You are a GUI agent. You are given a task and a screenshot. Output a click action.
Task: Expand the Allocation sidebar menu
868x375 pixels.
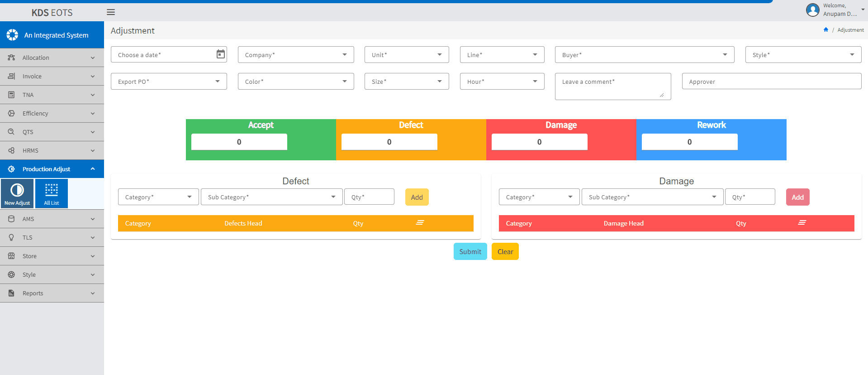[52, 58]
